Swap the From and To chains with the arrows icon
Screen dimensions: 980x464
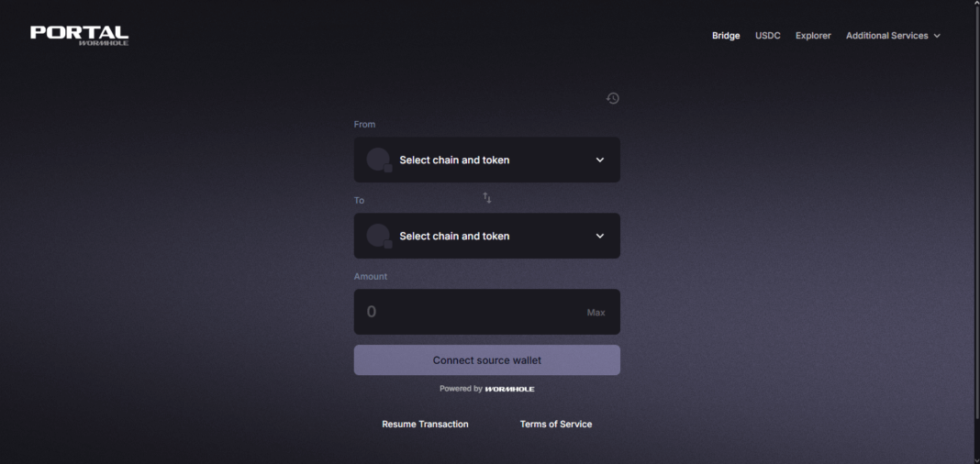pos(487,198)
